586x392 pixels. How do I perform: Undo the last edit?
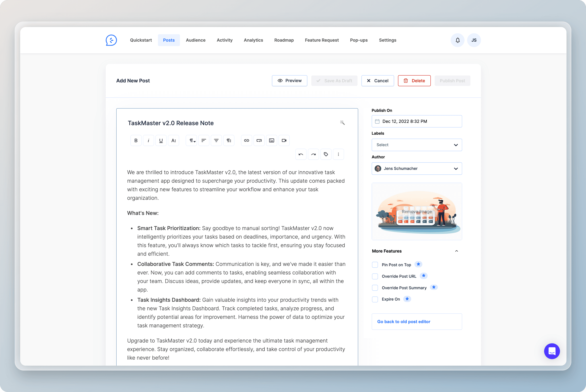[301, 154]
